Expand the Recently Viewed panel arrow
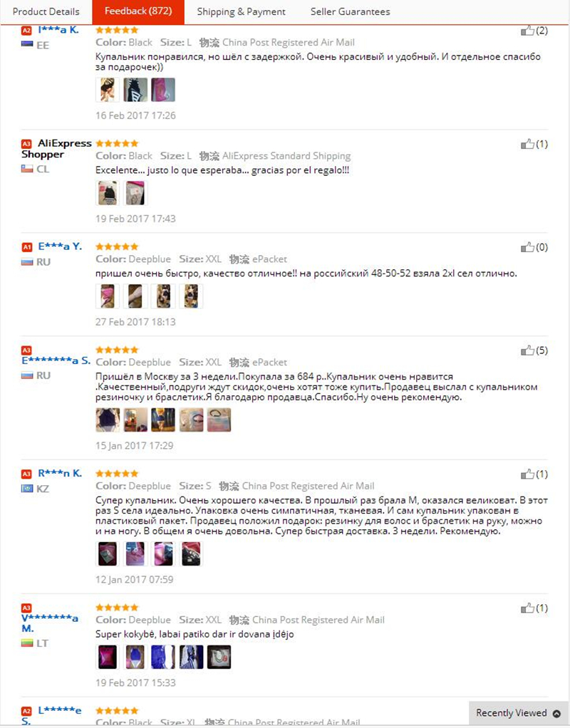570x728 pixels. click(556, 714)
